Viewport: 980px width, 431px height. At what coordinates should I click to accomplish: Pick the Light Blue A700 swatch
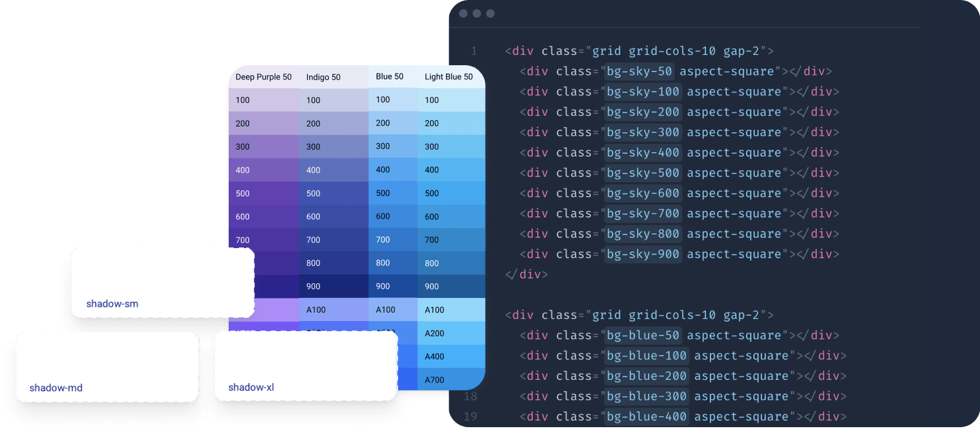450,380
